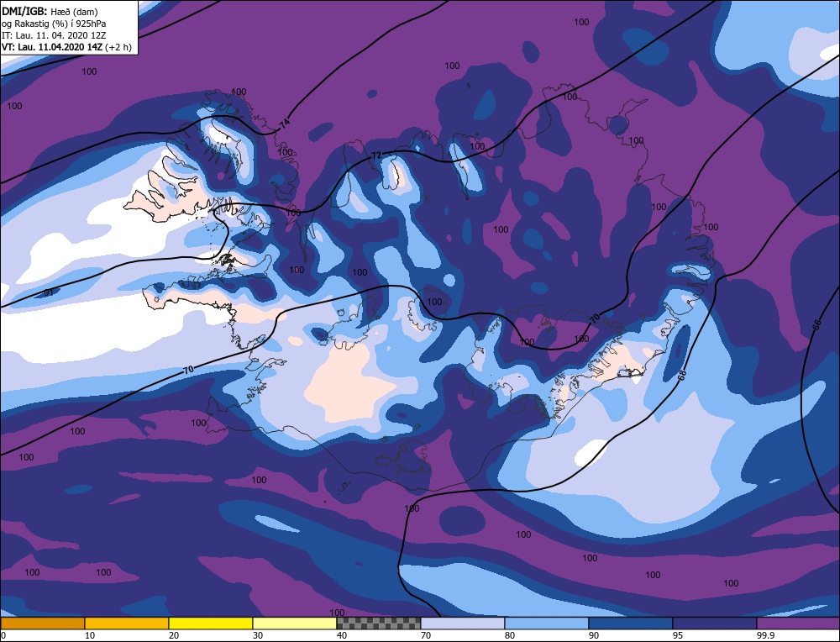The height and width of the screenshot is (642, 840).
Task: Click the checkered gray 40–70 legend swatch
Action: (379, 624)
